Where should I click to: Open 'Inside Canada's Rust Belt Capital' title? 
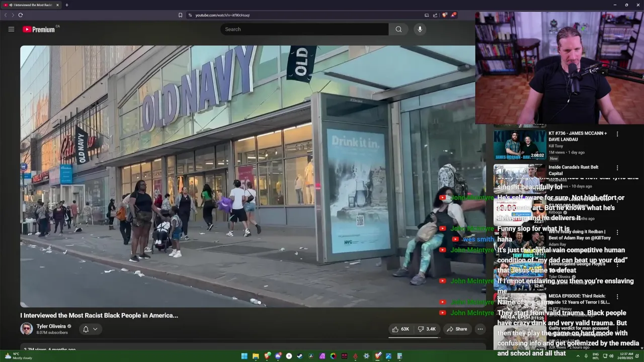pyautogui.click(x=574, y=170)
